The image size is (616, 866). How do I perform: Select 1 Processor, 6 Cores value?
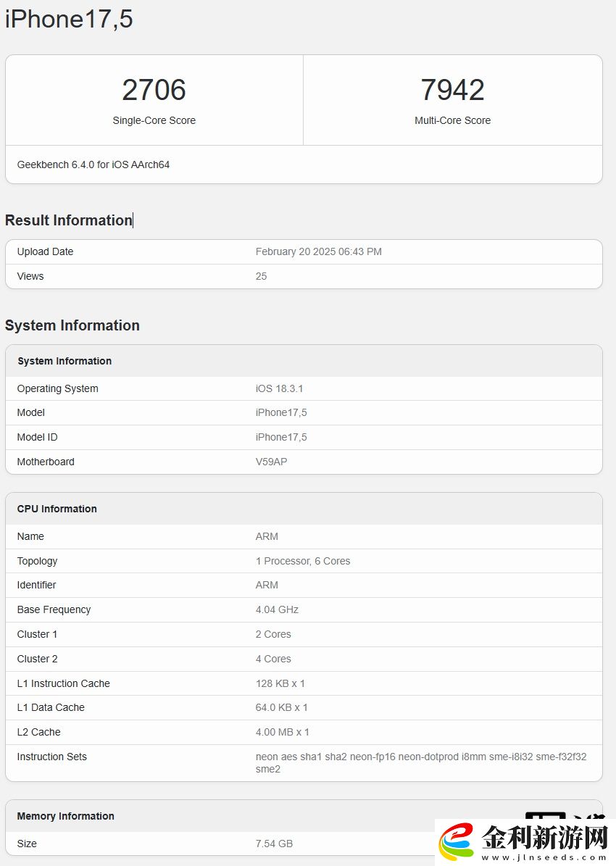point(303,561)
